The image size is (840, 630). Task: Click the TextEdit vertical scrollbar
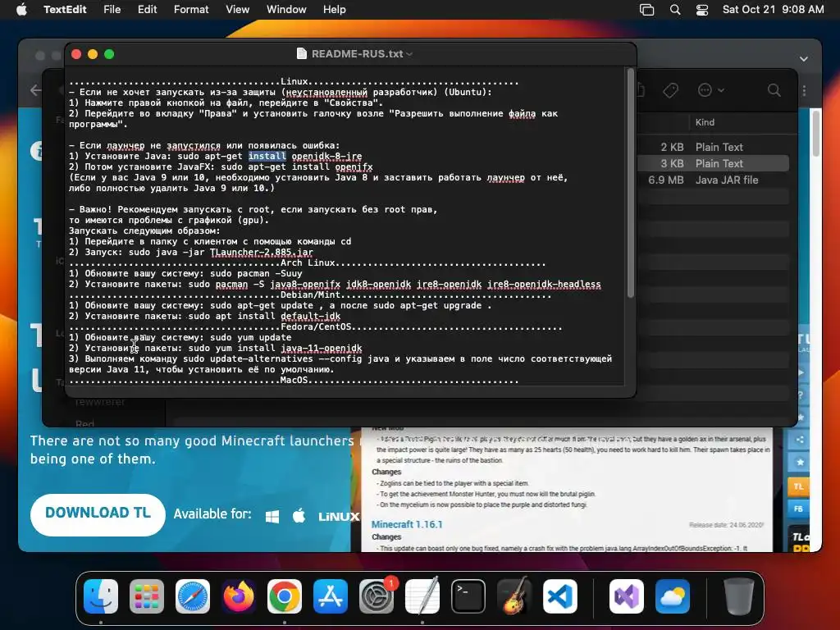pyautogui.click(x=631, y=182)
